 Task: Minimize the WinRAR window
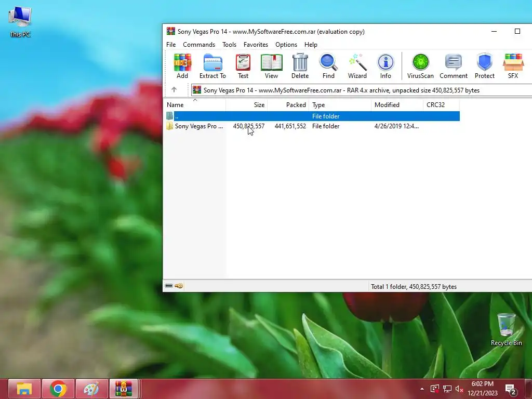(x=494, y=31)
